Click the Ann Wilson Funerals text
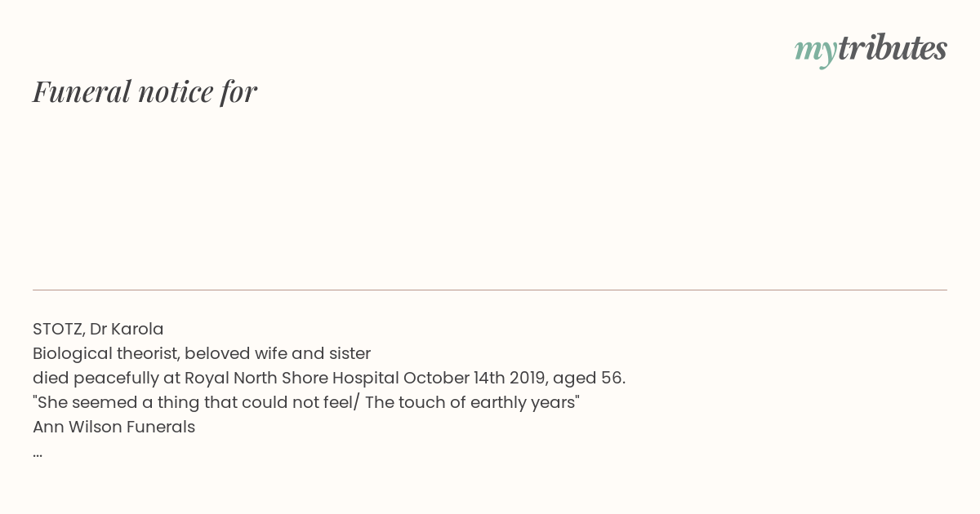The image size is (980, 514). coord(114,427)
